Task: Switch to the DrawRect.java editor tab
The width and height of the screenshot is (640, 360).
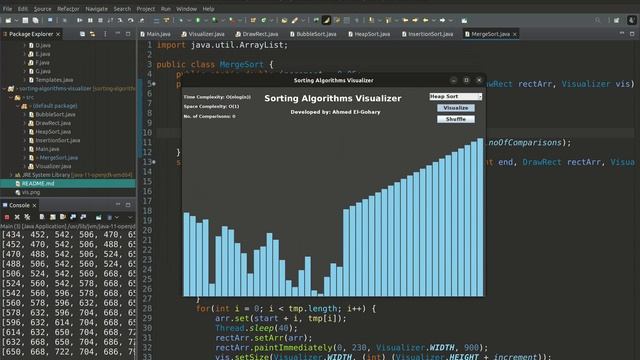Action: pos(257,34)
